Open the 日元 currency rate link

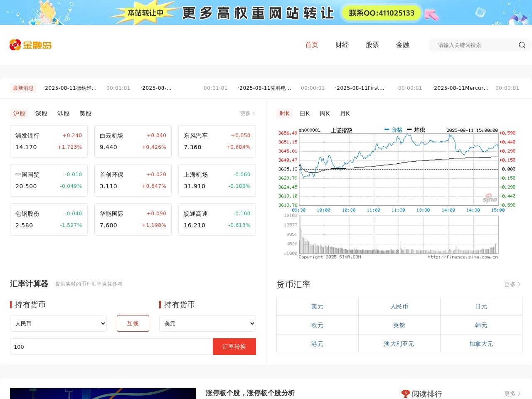pos(481,306)
